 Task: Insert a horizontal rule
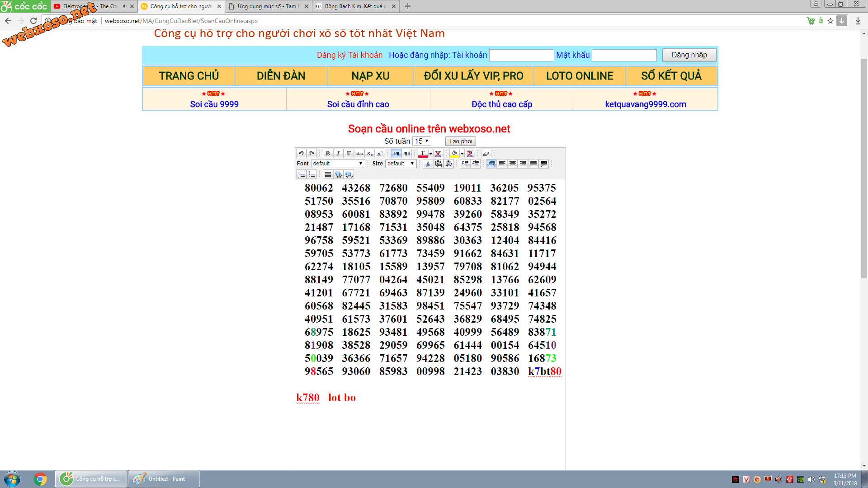click(x=328, y=174)
